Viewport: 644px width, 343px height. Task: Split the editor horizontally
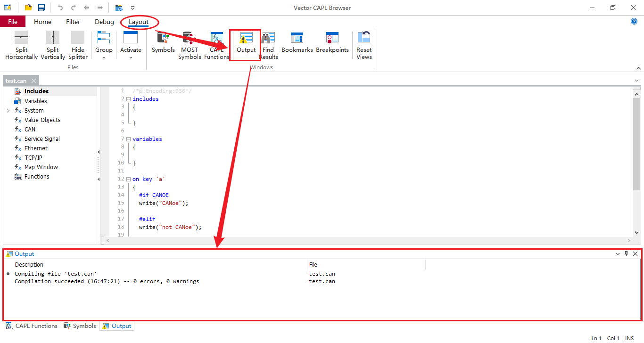pos(21,45)
